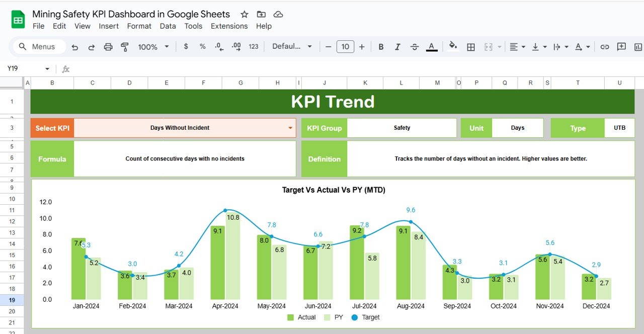Open the font dropdown

(292, 46)
